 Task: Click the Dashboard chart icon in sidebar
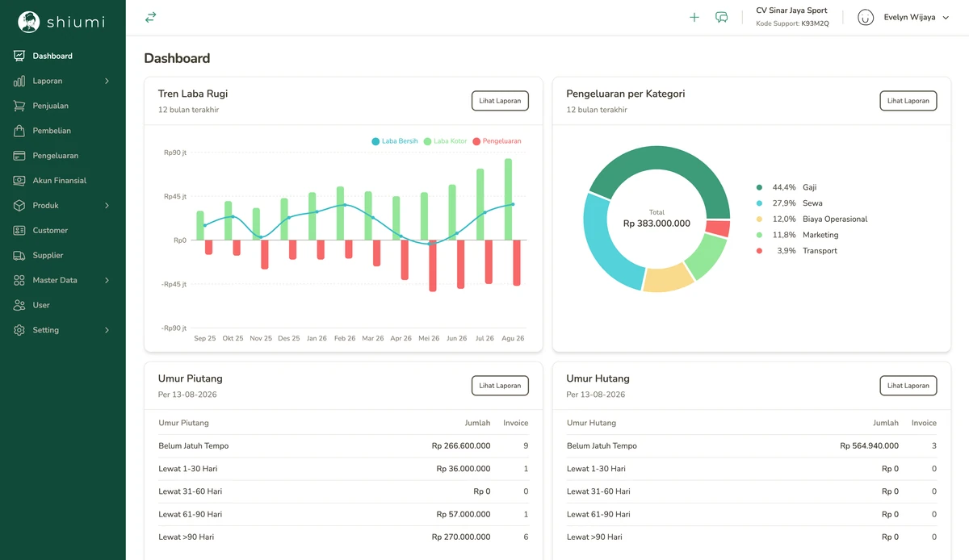click(19, 56)
